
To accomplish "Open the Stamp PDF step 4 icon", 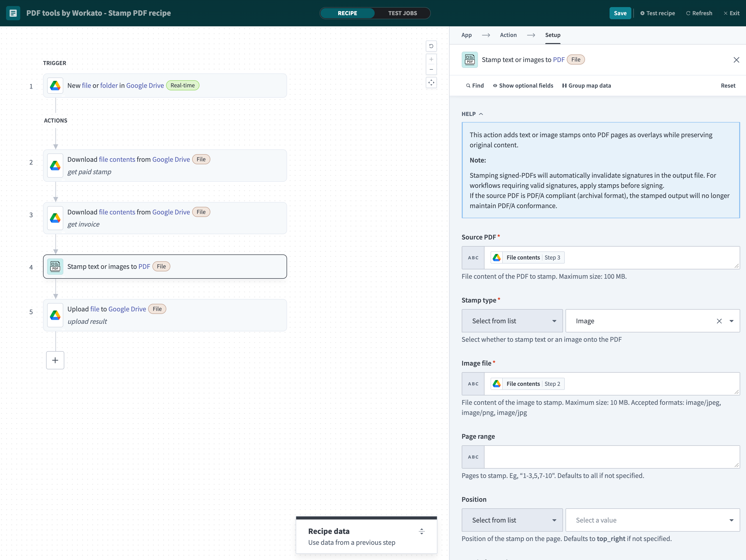I will [55, 267].
